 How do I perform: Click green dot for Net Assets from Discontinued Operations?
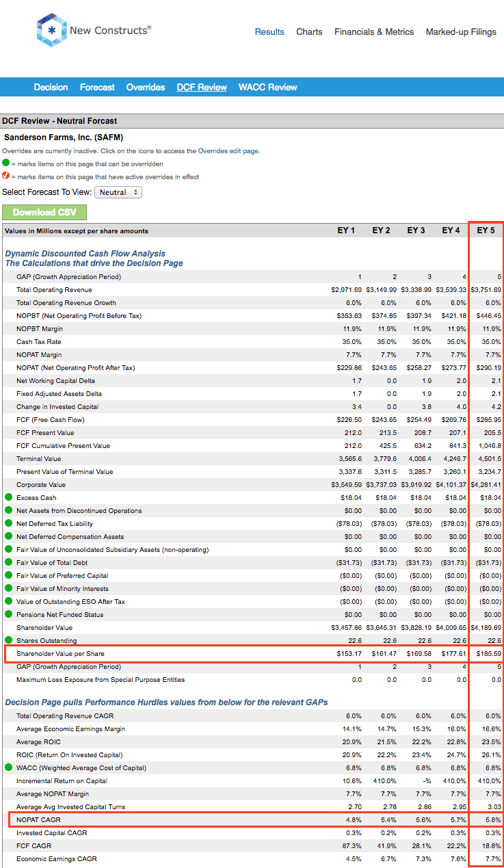click(x=9, y=510)
